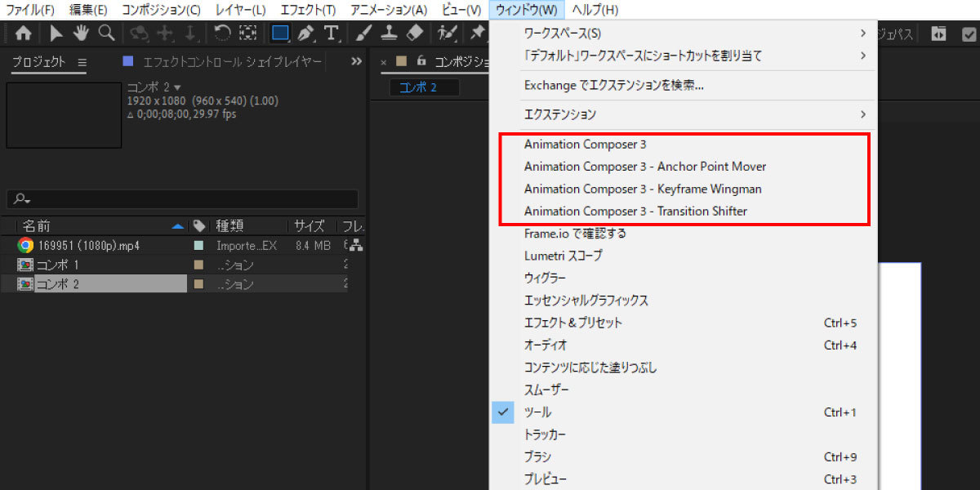Open Animation Composer 3 - Transition Shifter
This screenshot has width=980, height=490.
pyautogui.click(x=684, y=212)
